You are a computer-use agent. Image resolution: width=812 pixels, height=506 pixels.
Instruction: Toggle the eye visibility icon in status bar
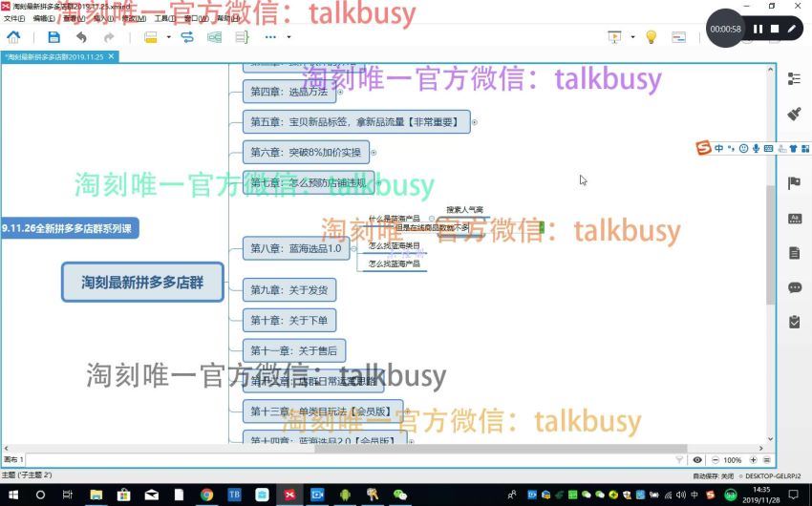pos(697,460)
